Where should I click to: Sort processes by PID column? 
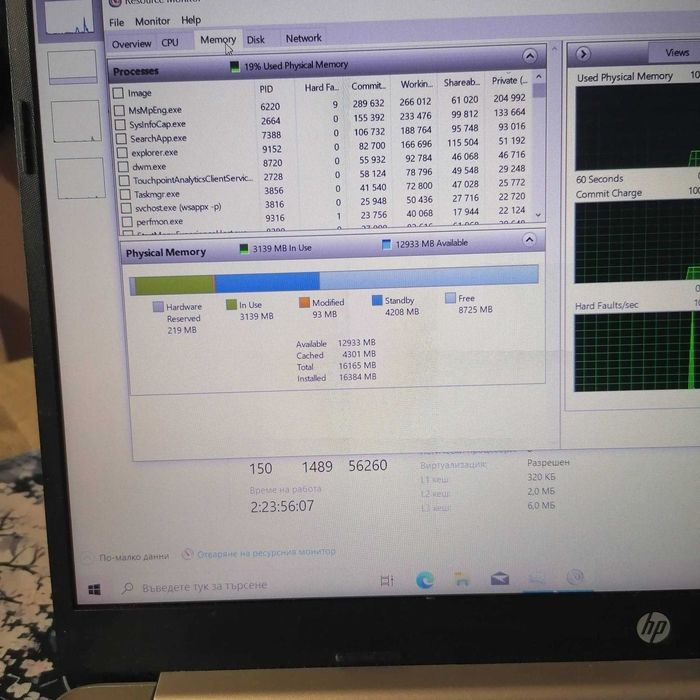[x=267, y=89]
